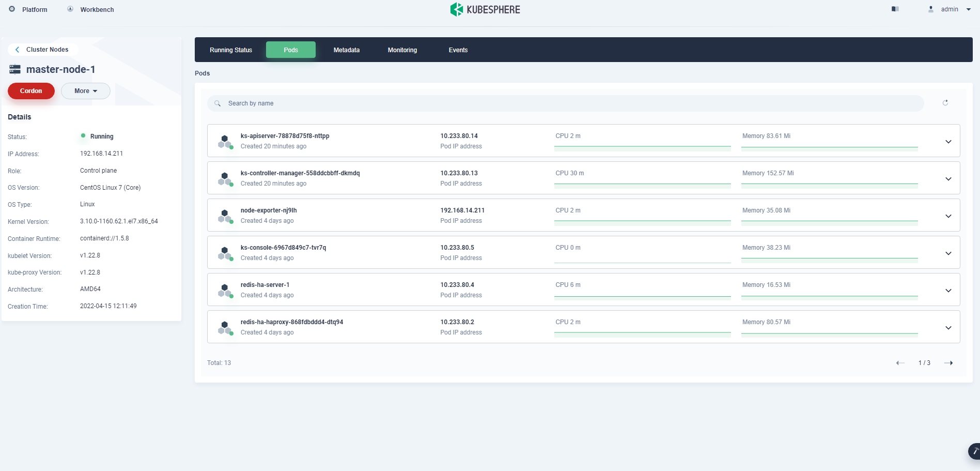Expand the redis-ha-haproxy pod row
This screenshot has width=980, height=471.
coord(948,328)
